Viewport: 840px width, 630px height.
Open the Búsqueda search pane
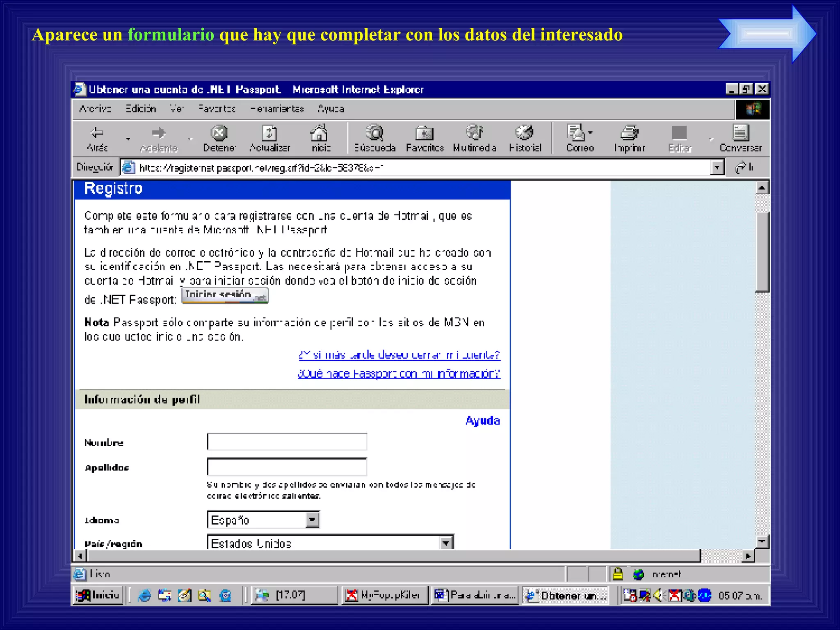[x=374, y=139]
